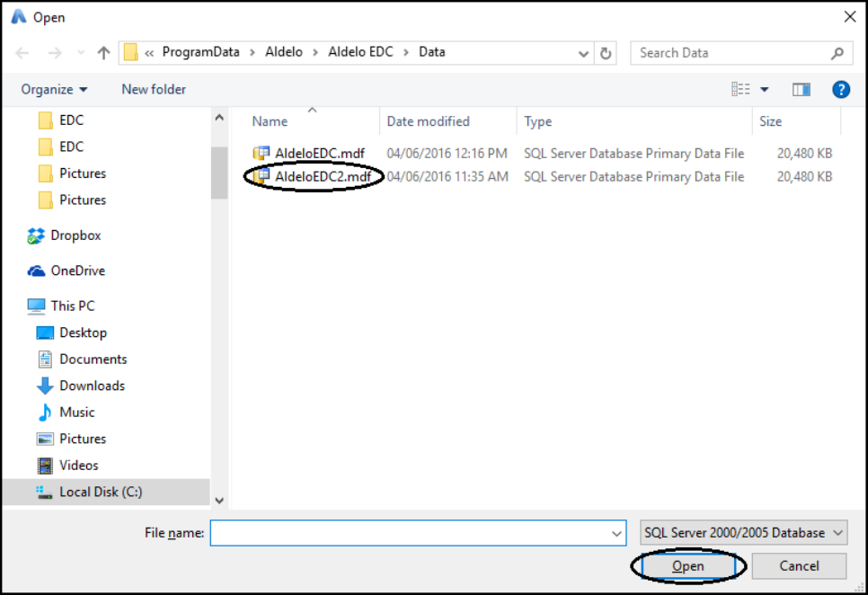The image size is (868, 595).
Task: Click the This PC monitor icon
Action: click(37, 306)
